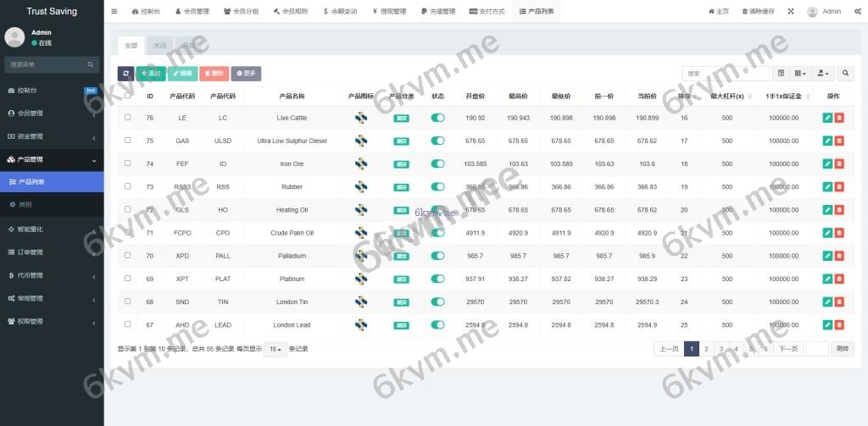The height and width of the screenshot is (426, 868).
Task: Go to page 2 in pagination
Action: point(706,349)
